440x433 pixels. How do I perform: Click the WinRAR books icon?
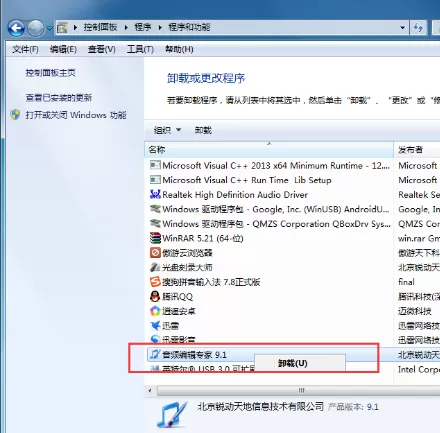(155, 238)
